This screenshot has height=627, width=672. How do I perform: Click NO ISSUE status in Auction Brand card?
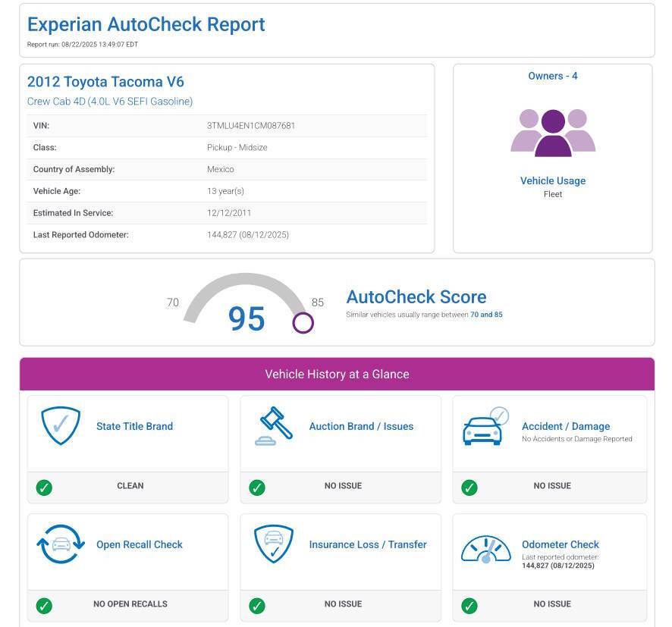tap(343, 486)
